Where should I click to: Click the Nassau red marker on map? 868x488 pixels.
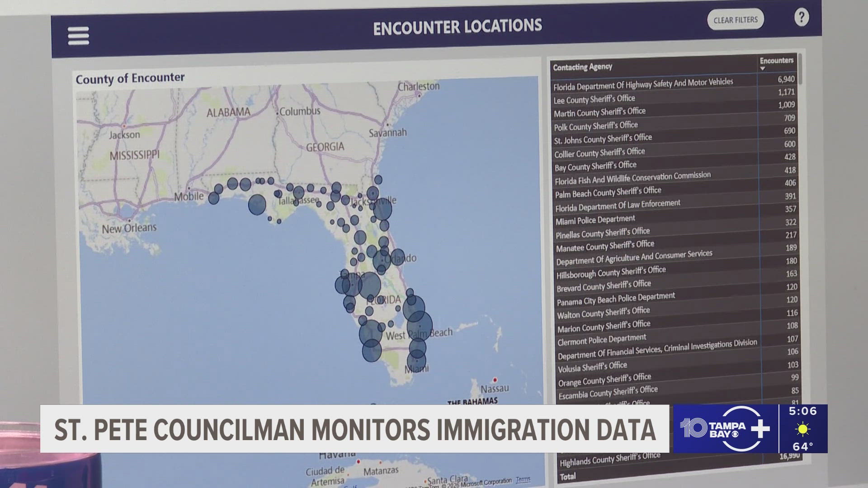pos(495,380)
